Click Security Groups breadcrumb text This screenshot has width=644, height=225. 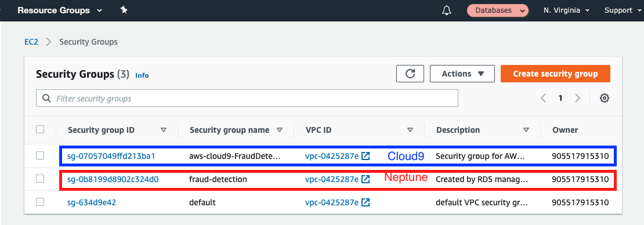88,42
